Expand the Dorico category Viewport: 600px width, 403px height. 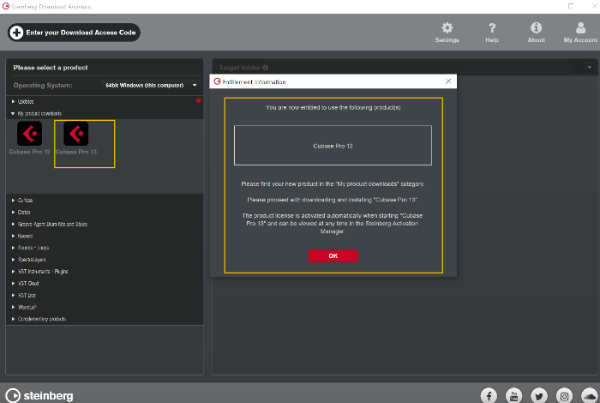point(13,212)
